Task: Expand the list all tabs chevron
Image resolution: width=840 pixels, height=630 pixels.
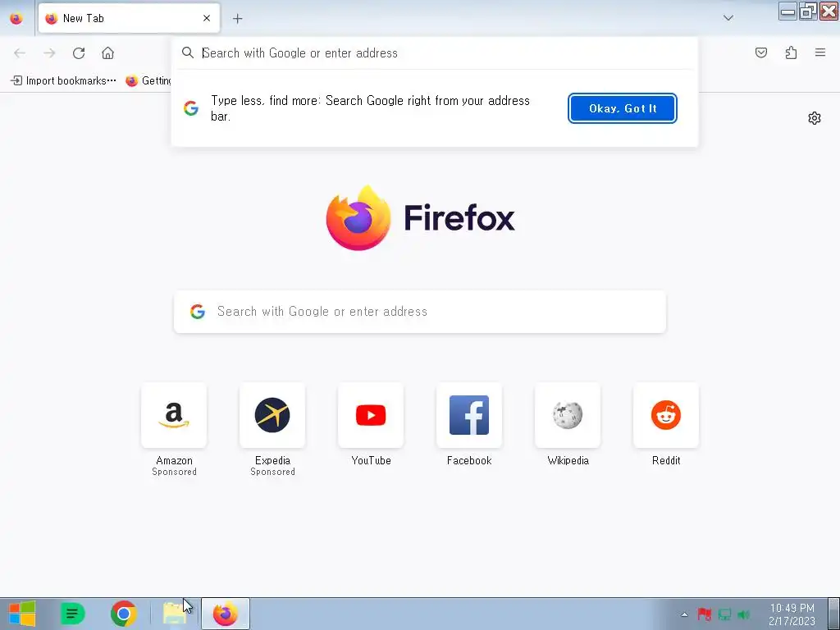Action: (728, 18)
